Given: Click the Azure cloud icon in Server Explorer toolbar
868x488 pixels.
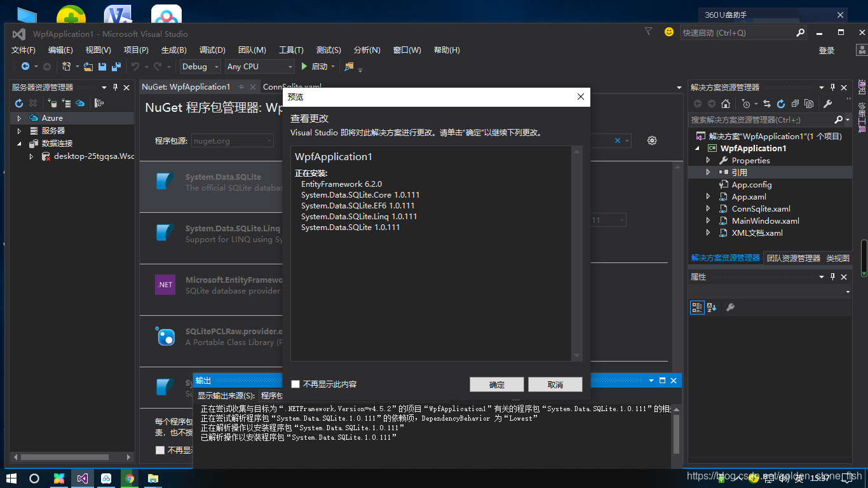Looking at the screenshot, I should click(80, 103).
